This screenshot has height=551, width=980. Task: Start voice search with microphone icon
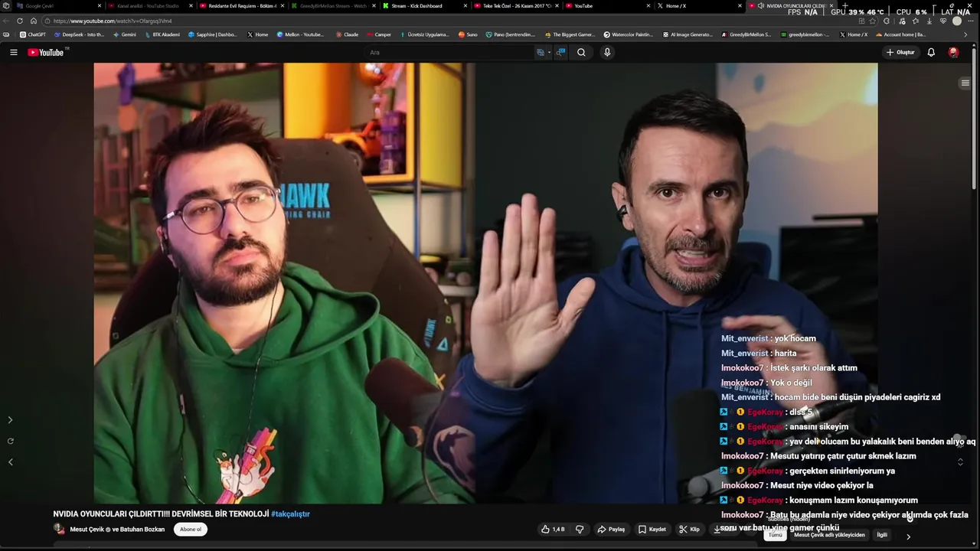(607, 52)
